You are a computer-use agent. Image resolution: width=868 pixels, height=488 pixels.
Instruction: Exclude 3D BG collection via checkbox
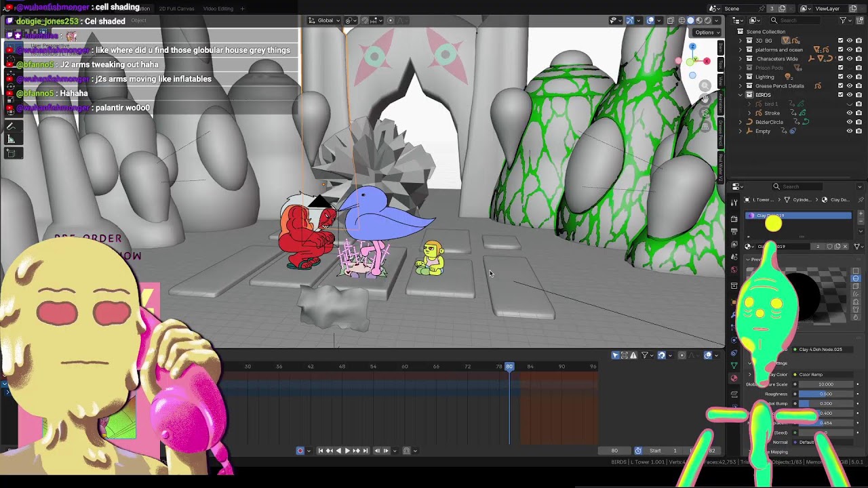[x=840, y=41]
